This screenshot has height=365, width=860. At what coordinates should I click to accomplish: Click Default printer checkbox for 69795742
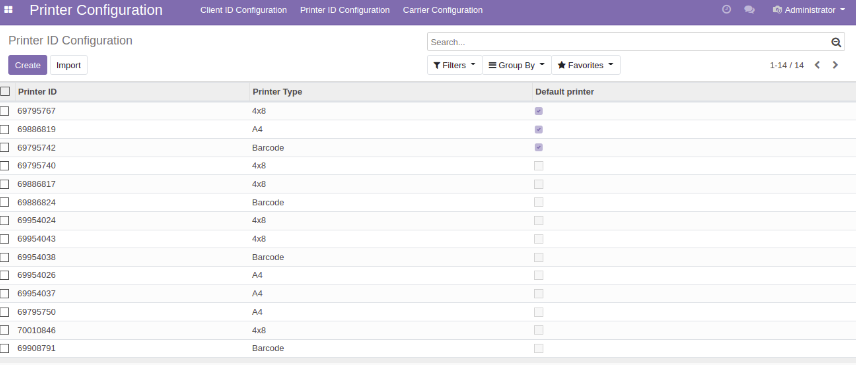pyautogui.click(x=539, y=148)
